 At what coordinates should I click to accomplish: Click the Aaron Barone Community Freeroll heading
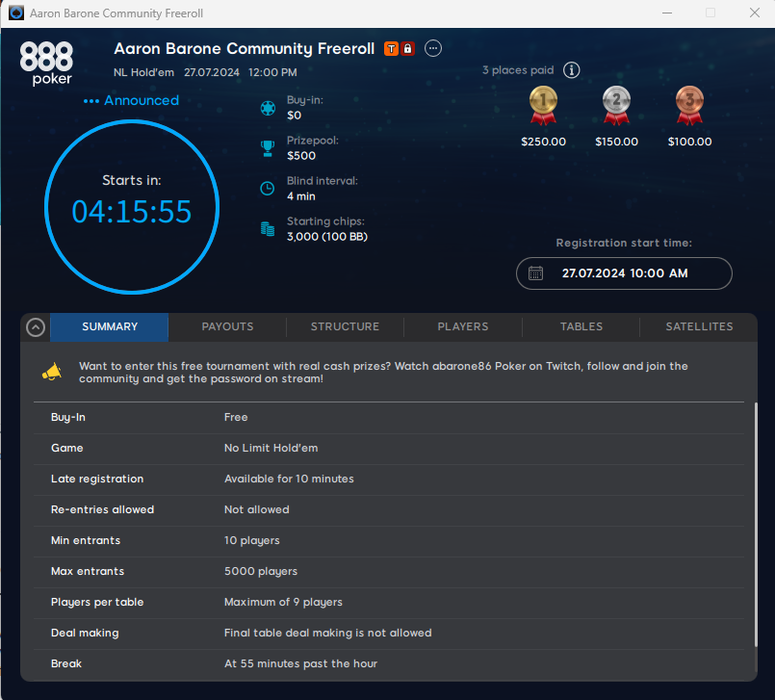click(x=245, y=49)
